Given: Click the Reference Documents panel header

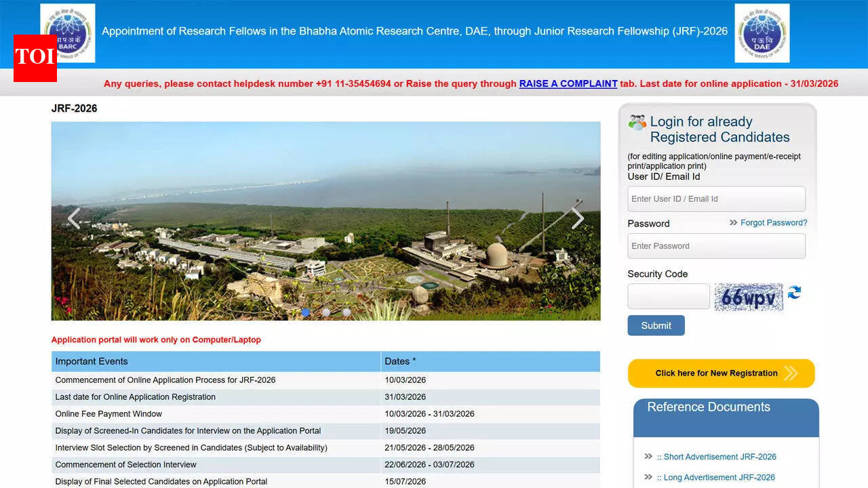Looking at the screenshot, I should click(726, 407).
